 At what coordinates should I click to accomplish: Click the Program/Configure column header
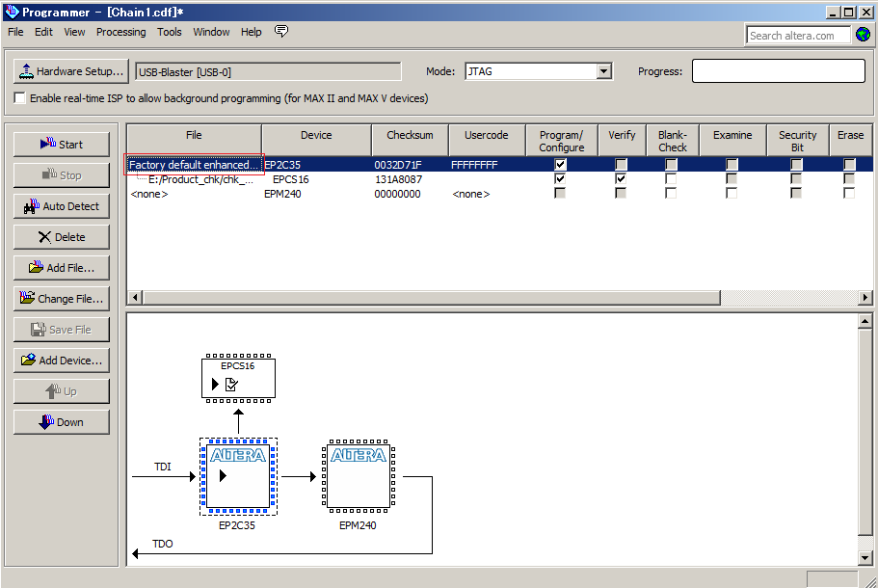click(562, 140)
